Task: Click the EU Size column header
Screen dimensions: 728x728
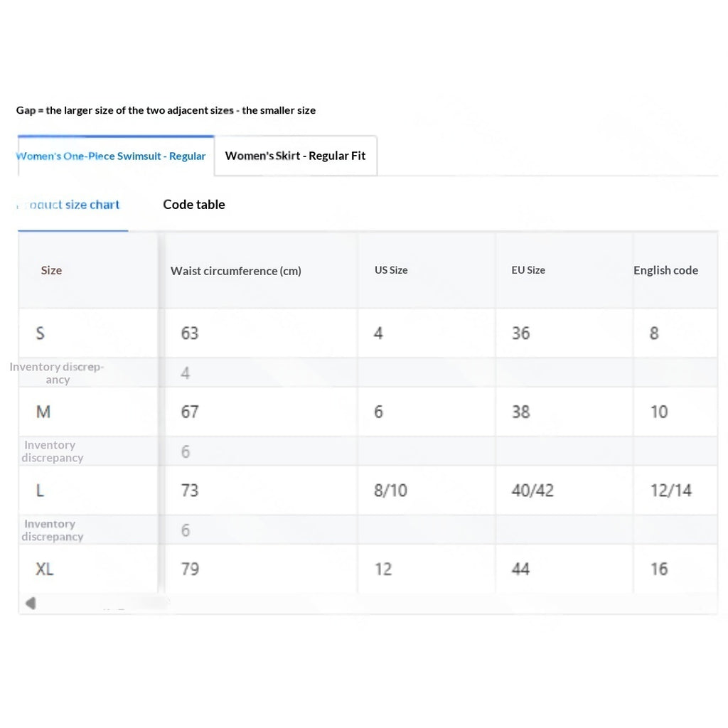Action: [x=528, y=270]
